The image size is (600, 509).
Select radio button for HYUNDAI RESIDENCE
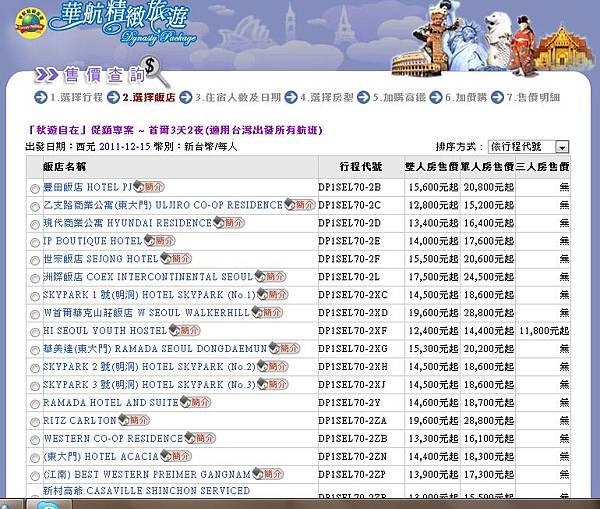click(35, 225)
